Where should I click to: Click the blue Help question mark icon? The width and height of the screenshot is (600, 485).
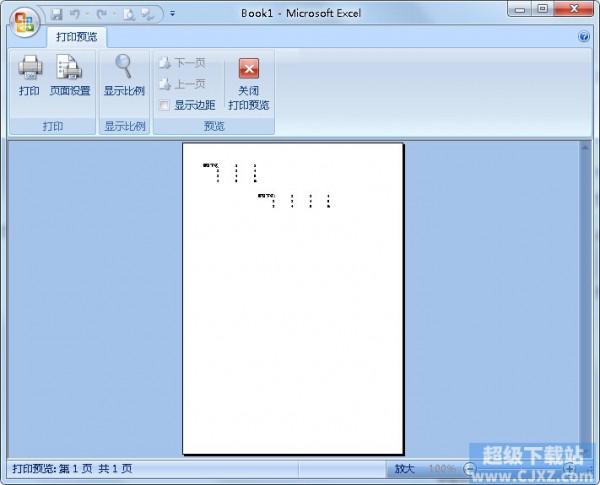click(x=584, y=37)
